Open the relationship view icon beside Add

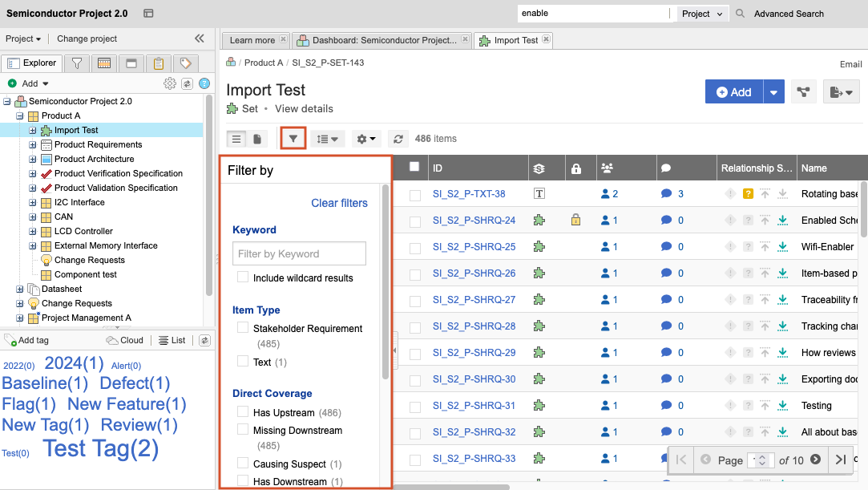tap(802, 91)
